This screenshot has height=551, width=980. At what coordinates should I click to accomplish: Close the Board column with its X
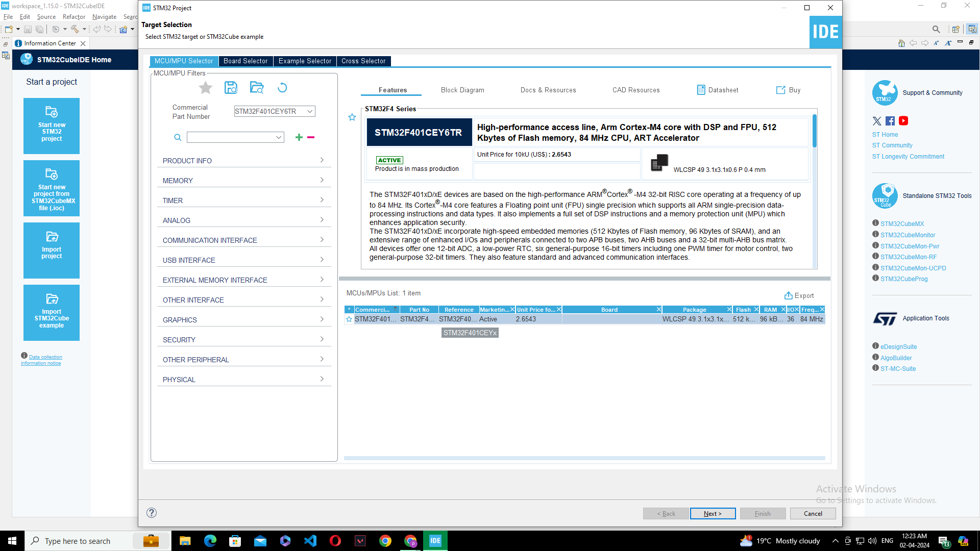pyautogui.click(x=659, y=310)
